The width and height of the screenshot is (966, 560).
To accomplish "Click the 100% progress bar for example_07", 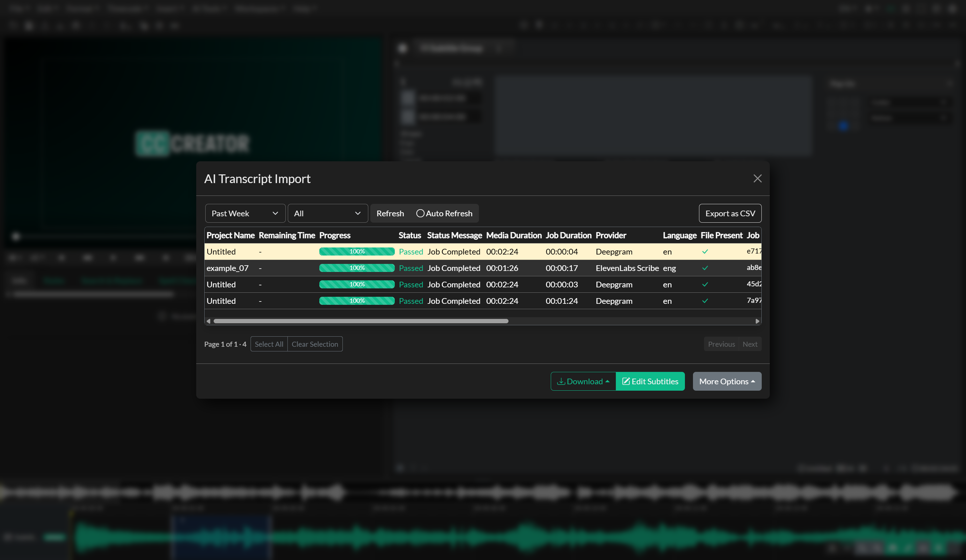I will point(357,268).
